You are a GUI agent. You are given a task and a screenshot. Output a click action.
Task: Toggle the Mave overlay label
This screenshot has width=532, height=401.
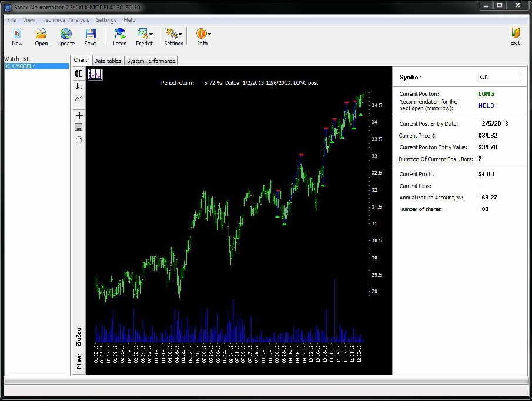pos(79,361)
